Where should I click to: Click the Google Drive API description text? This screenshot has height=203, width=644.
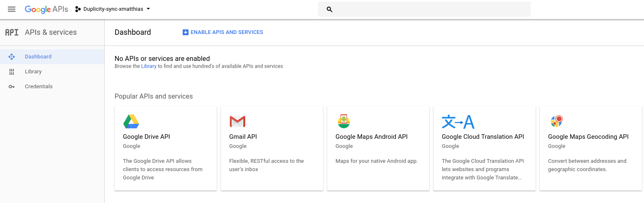163,169
